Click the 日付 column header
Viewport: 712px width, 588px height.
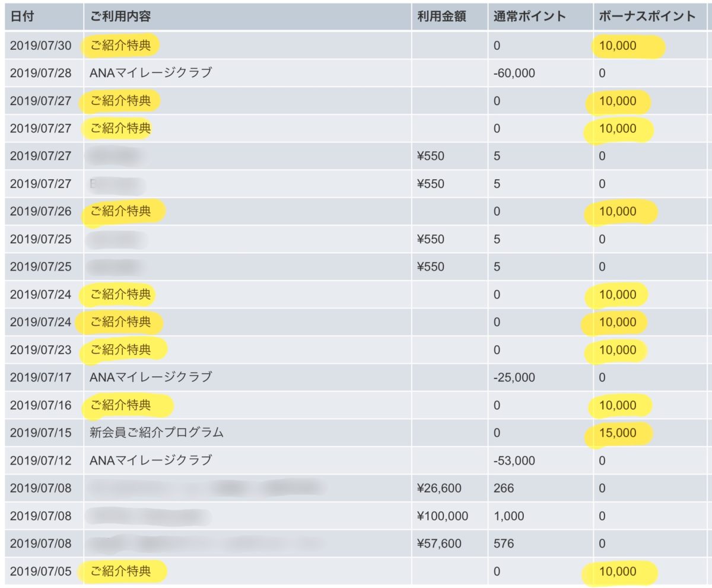point(22,17)
